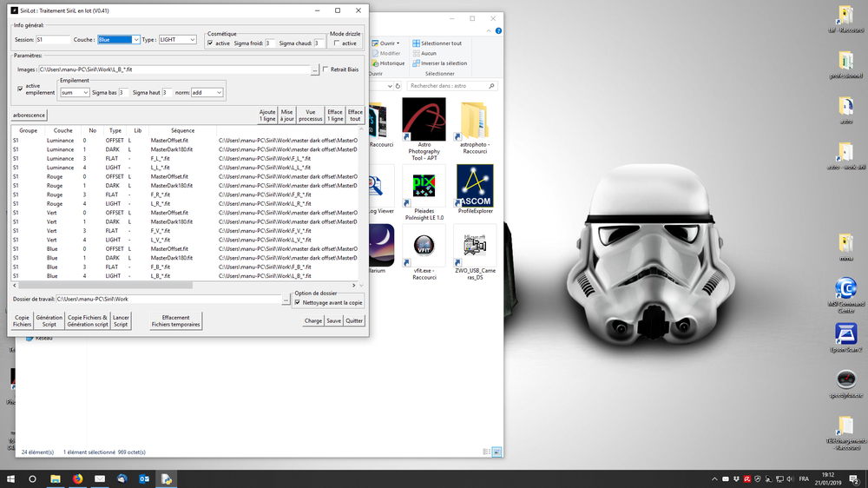The width and height of the screenshot is (868, 488).
Task: Open ASCOM ProfileExplorer icon
Action: pos(475,189)
